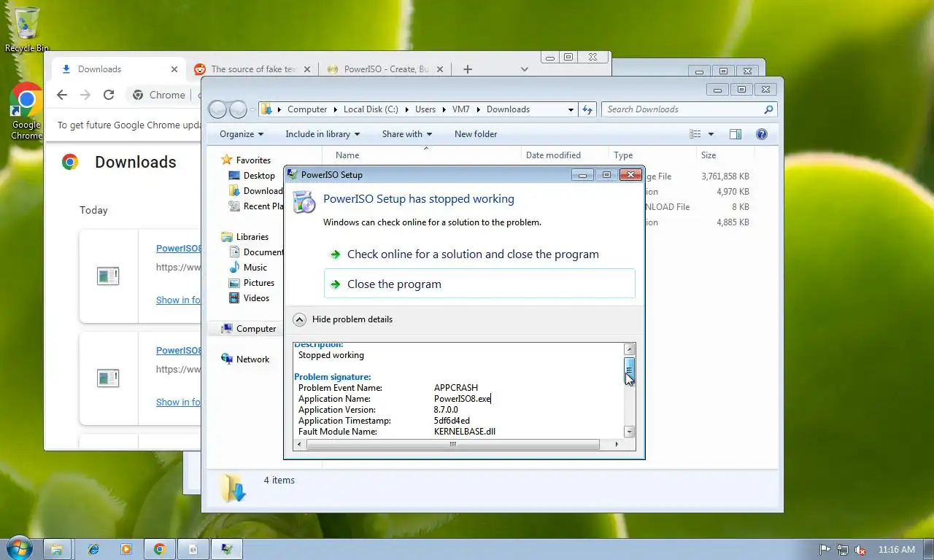Select Computer in navigation pane
This screenshot has width=934, height=560.
(249, 329)
